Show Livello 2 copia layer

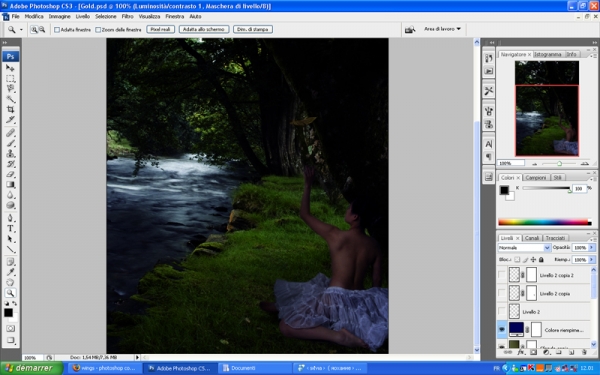click(502, 293)
